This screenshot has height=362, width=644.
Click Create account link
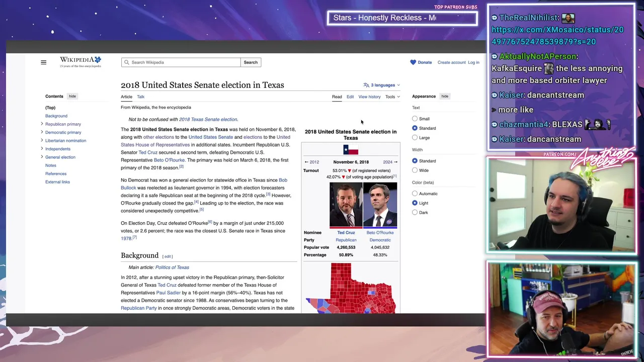point(451,62)
